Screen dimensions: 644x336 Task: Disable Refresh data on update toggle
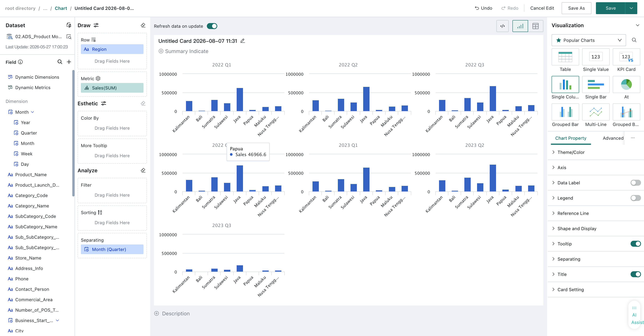pos(212,26)
